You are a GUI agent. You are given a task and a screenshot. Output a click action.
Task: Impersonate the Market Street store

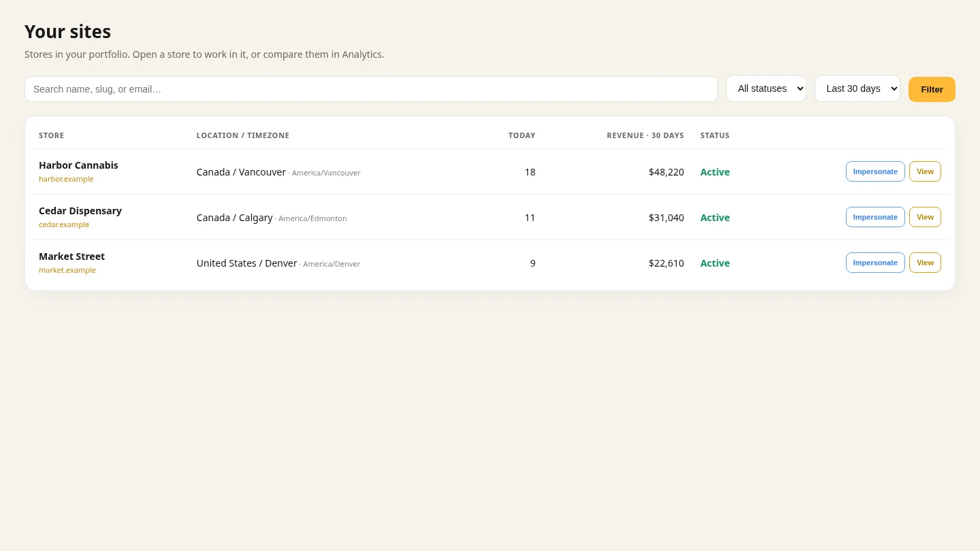(x=875, y=263)
